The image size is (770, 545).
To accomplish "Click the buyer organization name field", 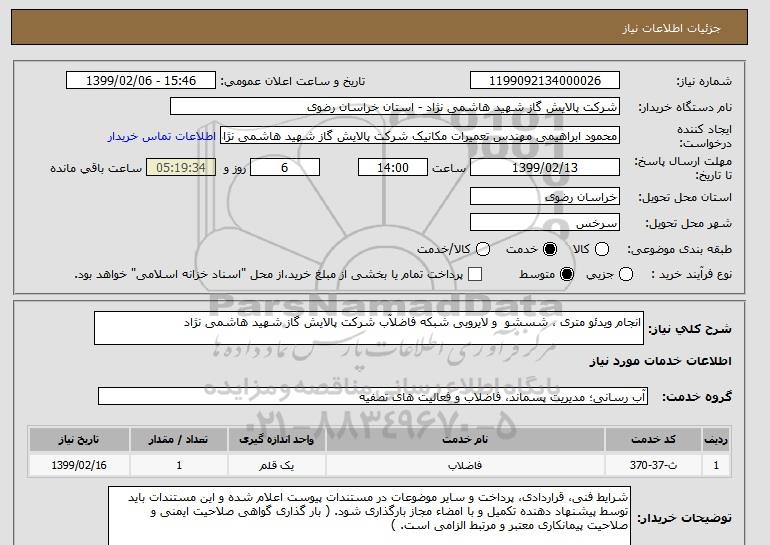I will click(395, 107).
